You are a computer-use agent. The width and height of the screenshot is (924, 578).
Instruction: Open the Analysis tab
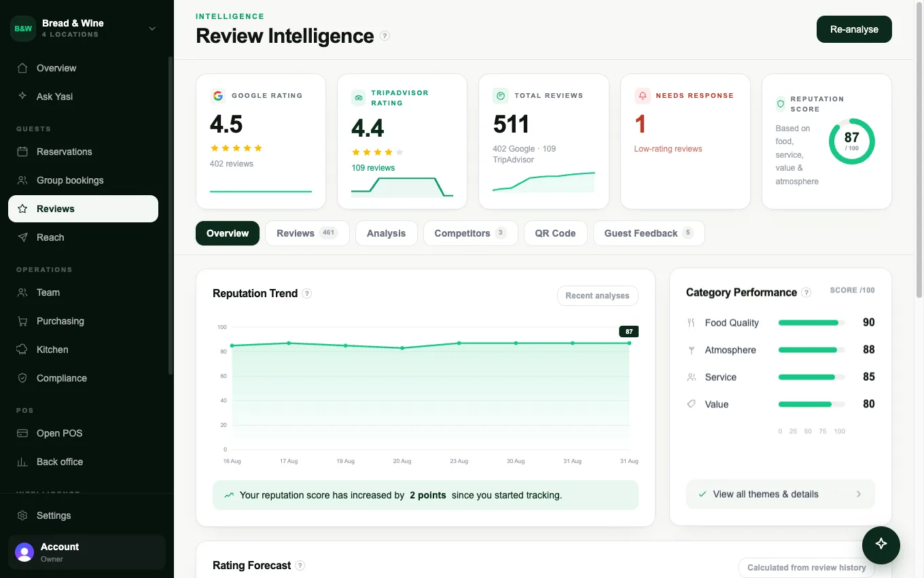[386, 233]
